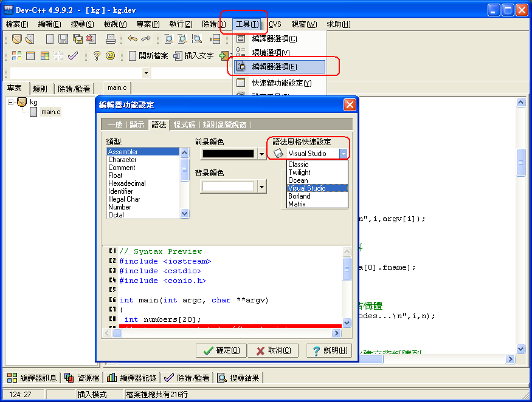Click the Rebuild All grid icon

(x=58, y=56)
